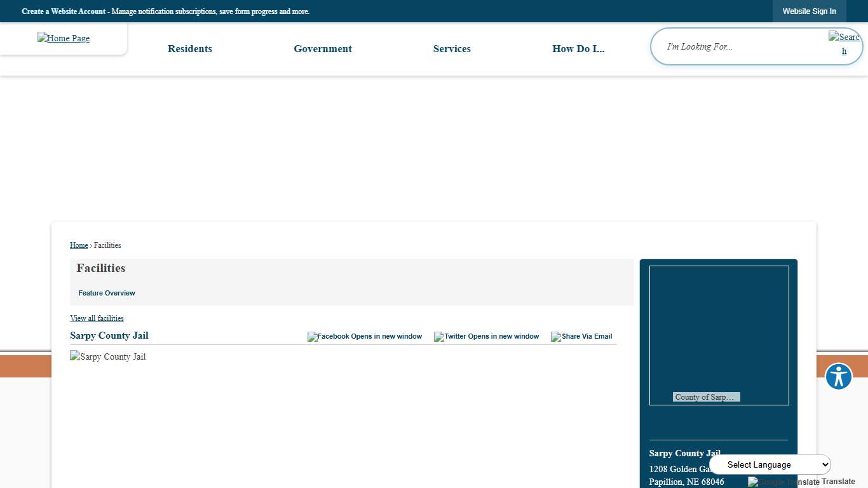This screenshot has height=488, width=868.
Task: Focus the I'm Looking For search field
Action: (x=740, y=46)
